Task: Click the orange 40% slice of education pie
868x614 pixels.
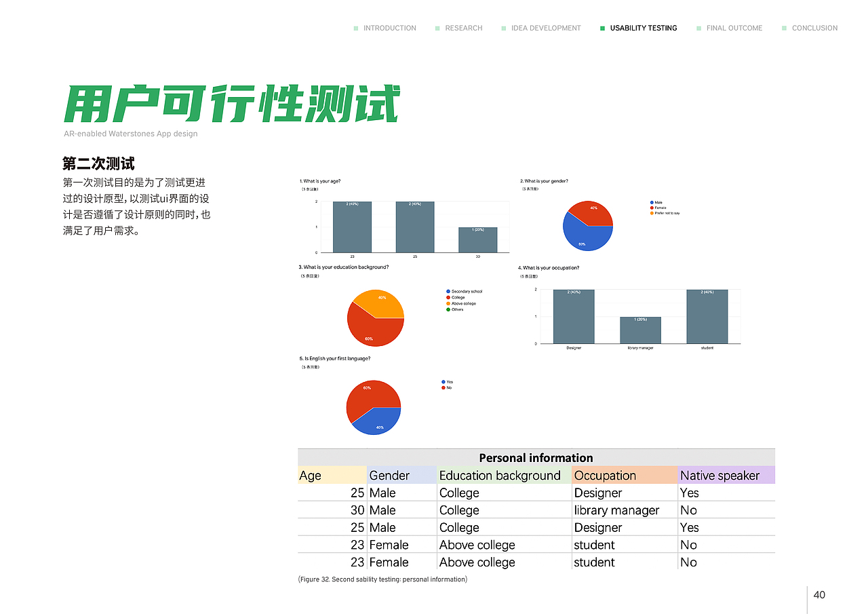Action: coord(382,302)
